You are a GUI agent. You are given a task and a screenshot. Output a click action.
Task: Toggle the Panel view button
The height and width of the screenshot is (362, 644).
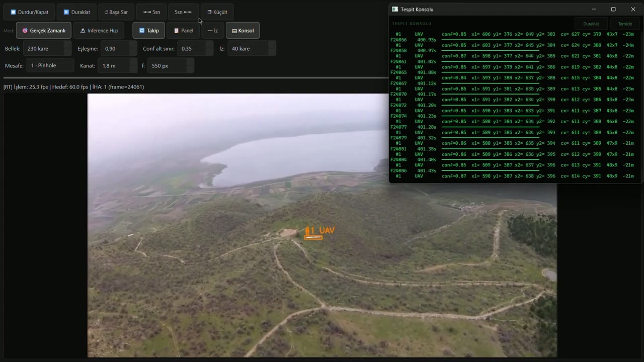point(183,31)
